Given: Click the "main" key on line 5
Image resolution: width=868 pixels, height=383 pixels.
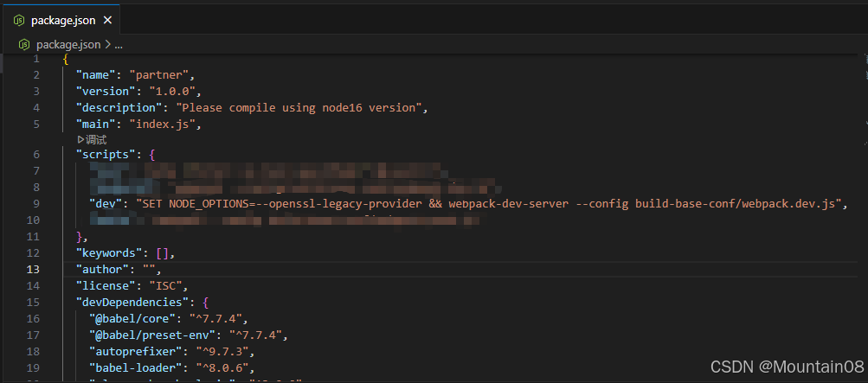Looking at the screenshot, I should coord(96,124).
